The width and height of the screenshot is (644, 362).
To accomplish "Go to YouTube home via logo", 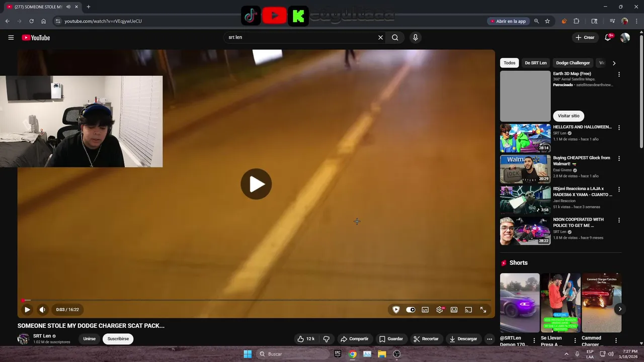I will [x=36, y=38].
